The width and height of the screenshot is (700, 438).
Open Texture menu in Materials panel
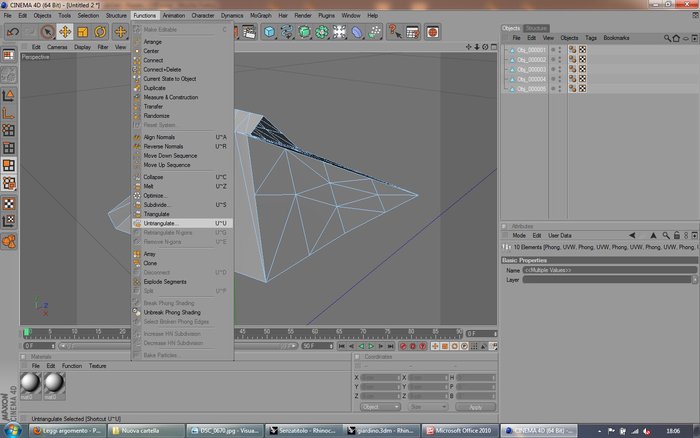pyautogui.click(x=97, y=366)
